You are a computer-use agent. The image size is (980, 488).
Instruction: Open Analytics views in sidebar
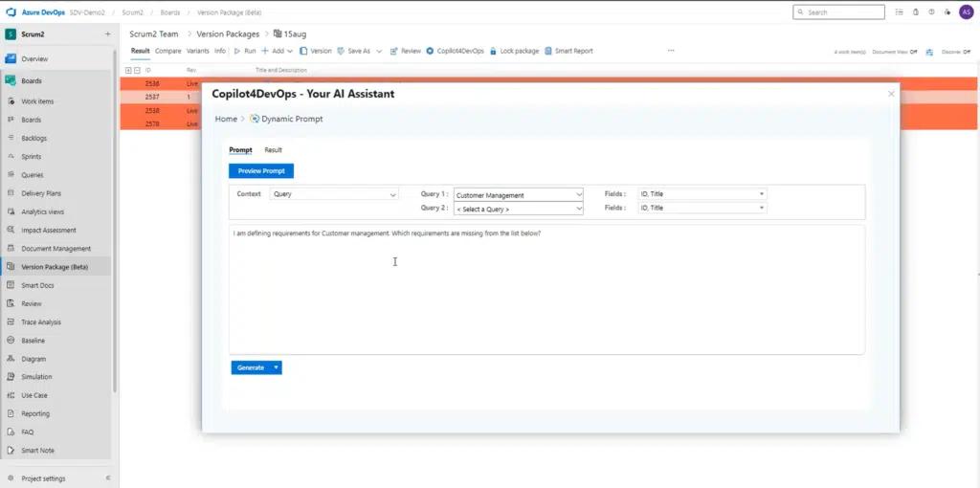[42, 211]
